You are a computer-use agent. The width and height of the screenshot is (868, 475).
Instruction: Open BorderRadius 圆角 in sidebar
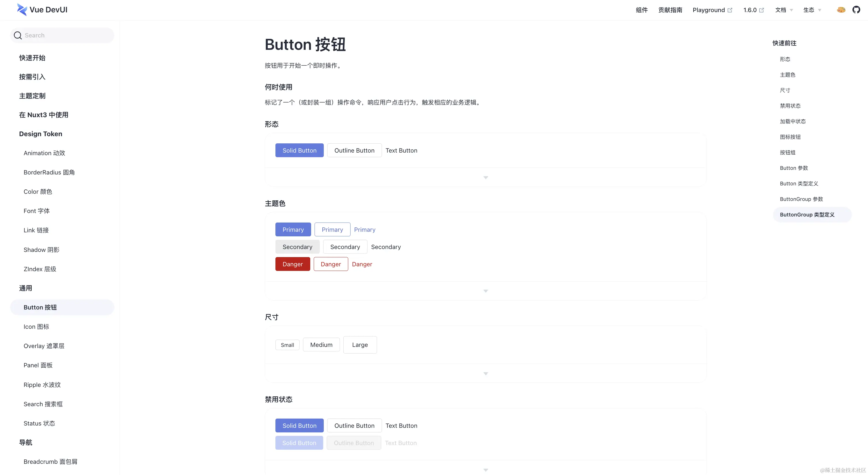click(x=49, y=172)
